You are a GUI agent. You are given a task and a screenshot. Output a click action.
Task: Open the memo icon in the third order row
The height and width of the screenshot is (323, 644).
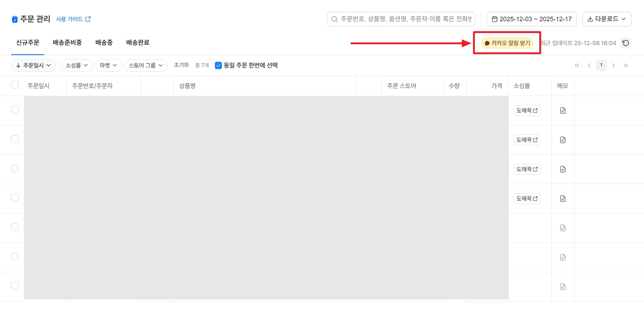[563, 169]
